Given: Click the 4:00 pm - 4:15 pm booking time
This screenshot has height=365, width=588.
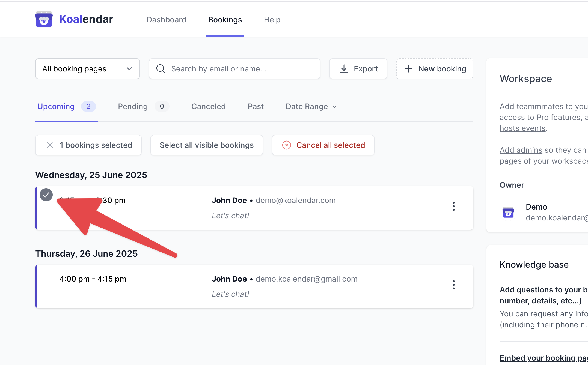Looking at the screenshot, I should (x=93, y=279).
